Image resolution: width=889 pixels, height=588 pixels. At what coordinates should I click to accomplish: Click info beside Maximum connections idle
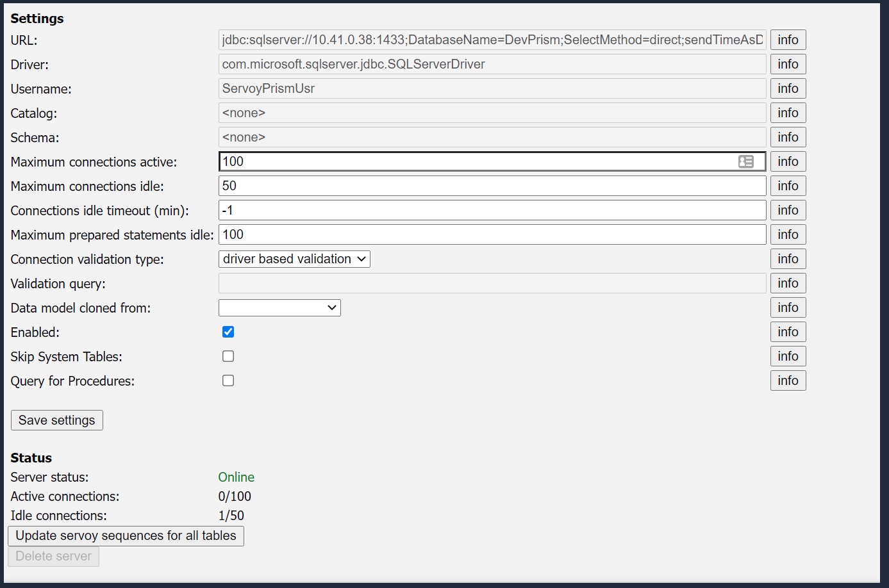(788, 186)
